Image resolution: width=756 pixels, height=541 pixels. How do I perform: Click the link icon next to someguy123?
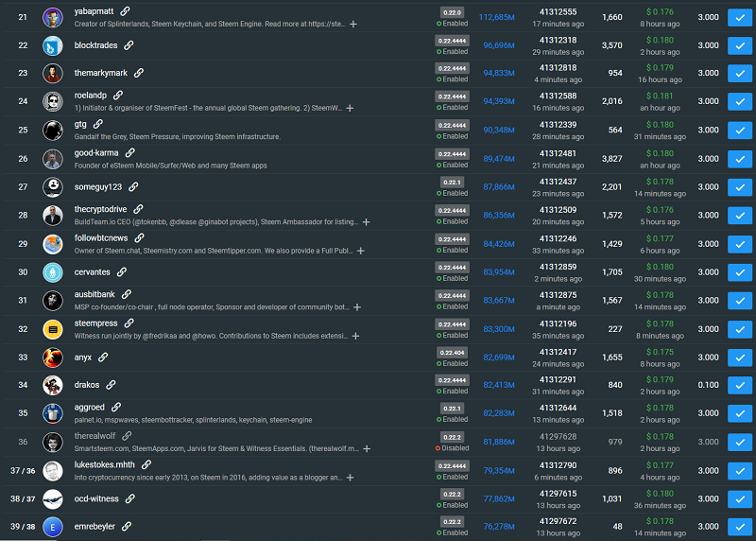pos(129,186)
